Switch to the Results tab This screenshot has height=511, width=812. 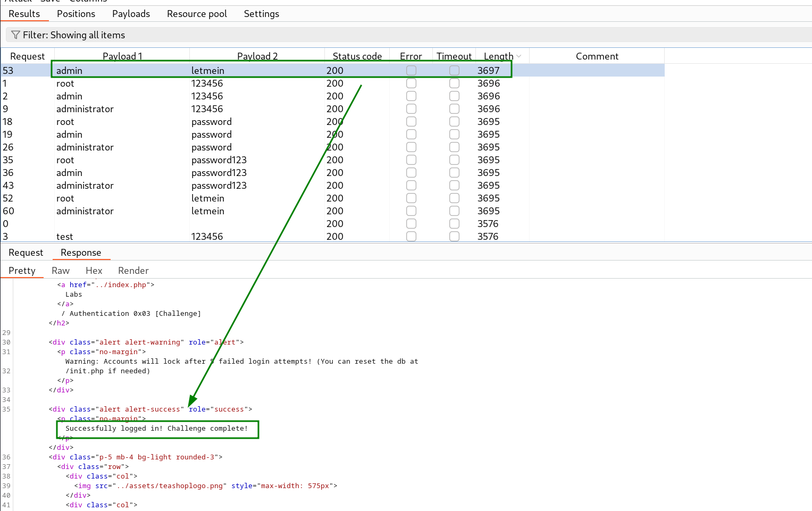(24, 14)
